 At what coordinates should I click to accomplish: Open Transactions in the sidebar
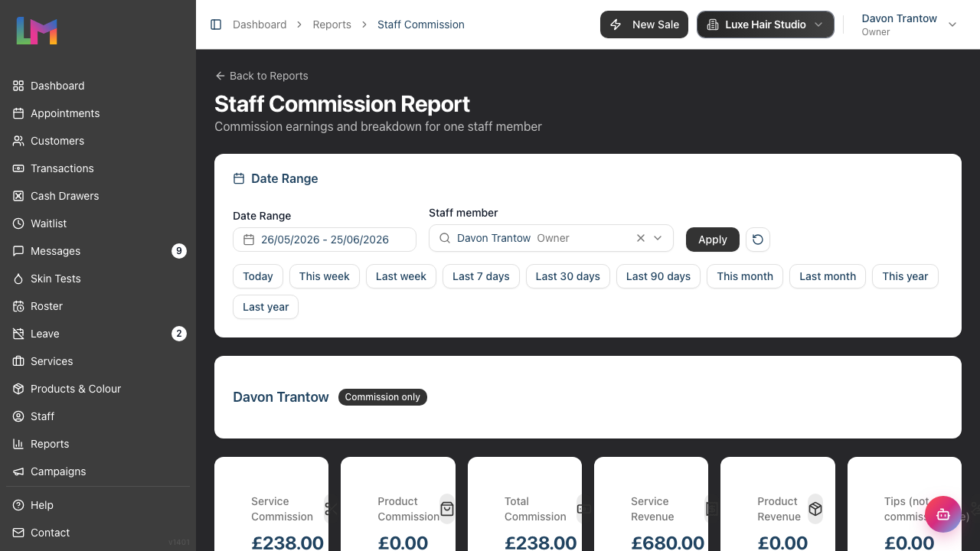98,168
